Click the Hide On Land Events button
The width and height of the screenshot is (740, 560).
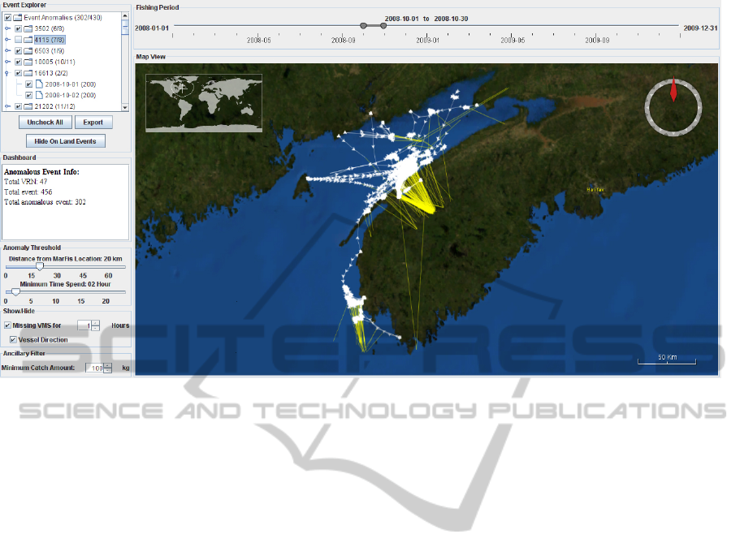pyautogui.click(x=65, y=141)
